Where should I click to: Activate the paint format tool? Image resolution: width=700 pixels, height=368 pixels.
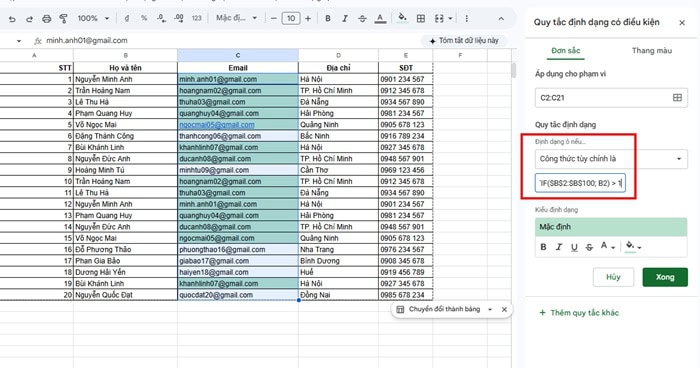(63, 19)
